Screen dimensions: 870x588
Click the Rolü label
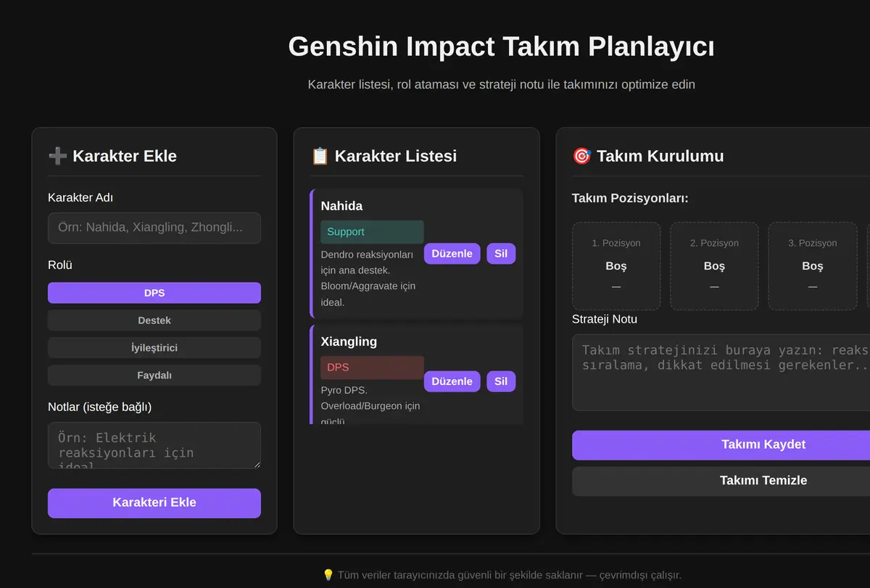pyautogui.click(x=60, y=265)
